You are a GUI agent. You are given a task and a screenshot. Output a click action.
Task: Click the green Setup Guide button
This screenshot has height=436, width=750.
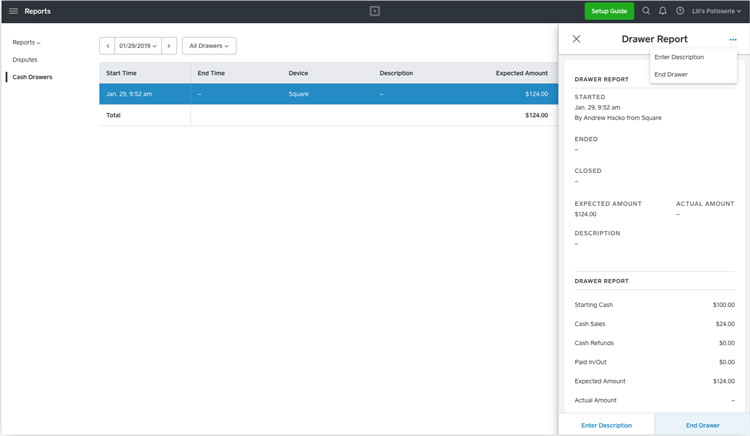(x=609, y=11)
